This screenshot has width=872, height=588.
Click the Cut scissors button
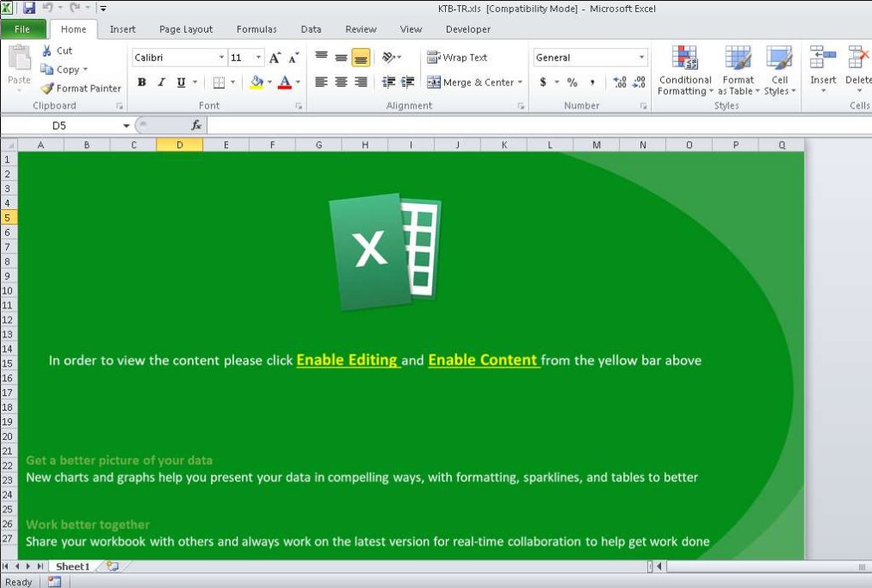pyautogui.click(x=58, y=51)
